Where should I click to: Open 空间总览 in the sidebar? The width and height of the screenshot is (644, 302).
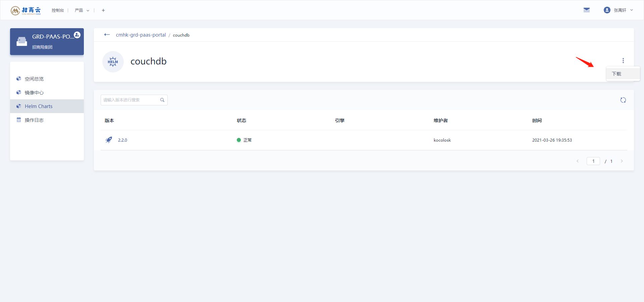point(47,79)
